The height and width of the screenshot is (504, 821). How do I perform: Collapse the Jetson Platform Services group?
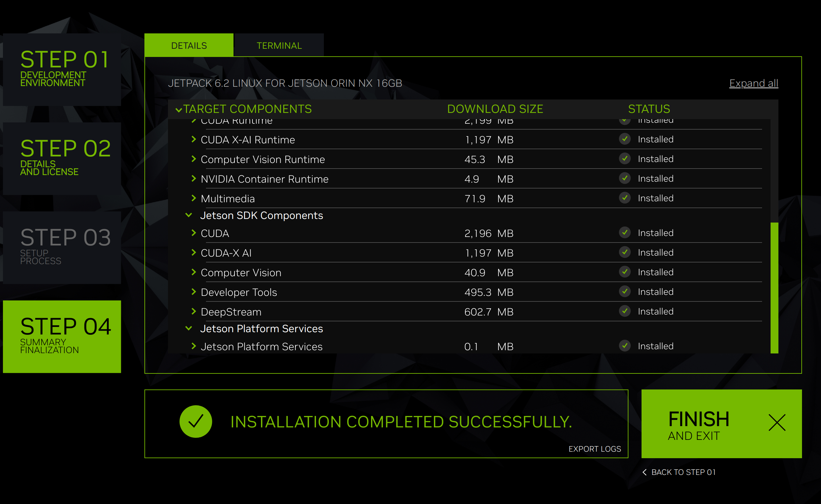coord(189,329)
